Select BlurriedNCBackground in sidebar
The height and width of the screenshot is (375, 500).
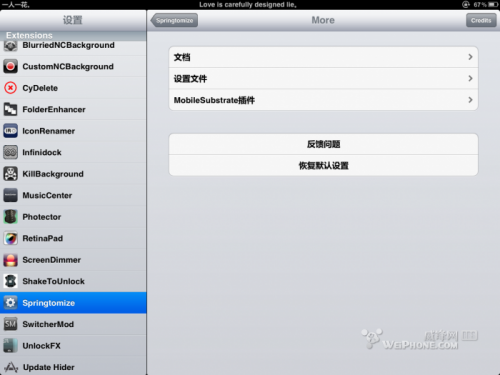(x=73, y=48)
